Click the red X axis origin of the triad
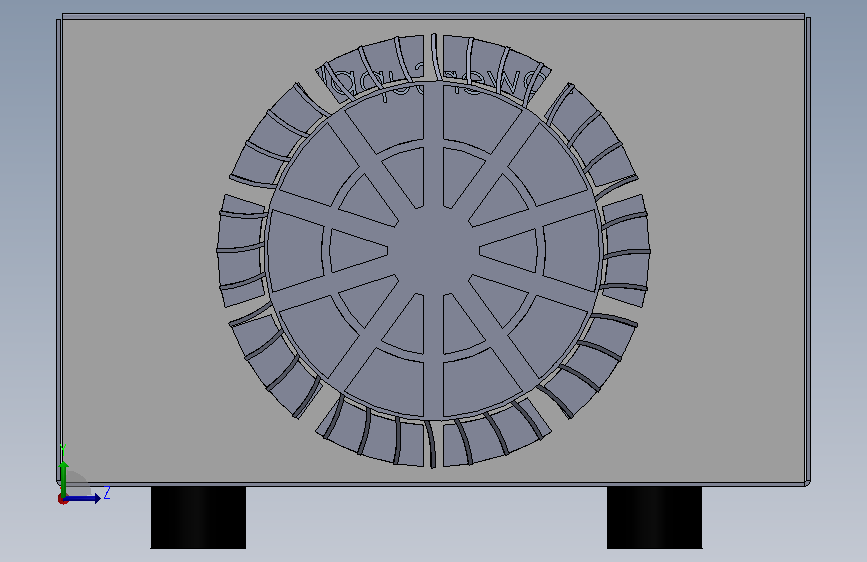 click(62, 499)
